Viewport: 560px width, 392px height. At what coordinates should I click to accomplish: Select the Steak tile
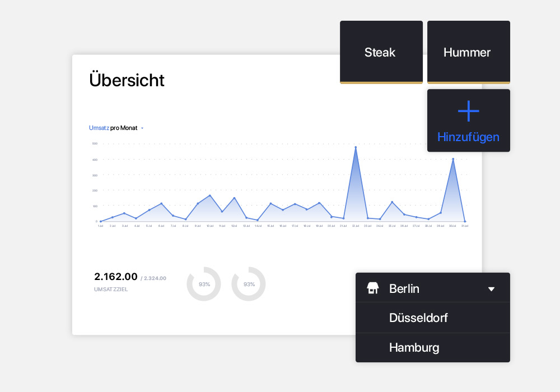tap(381, 52)
